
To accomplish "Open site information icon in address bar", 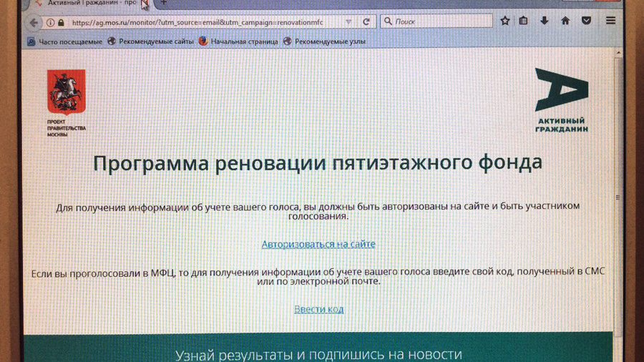I will [x=51, y=22].
